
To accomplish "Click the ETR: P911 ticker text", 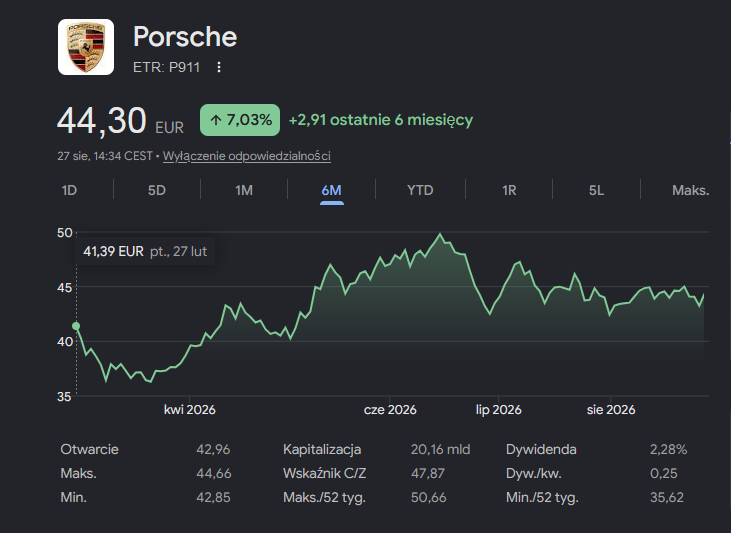I will tap(166, 67).
